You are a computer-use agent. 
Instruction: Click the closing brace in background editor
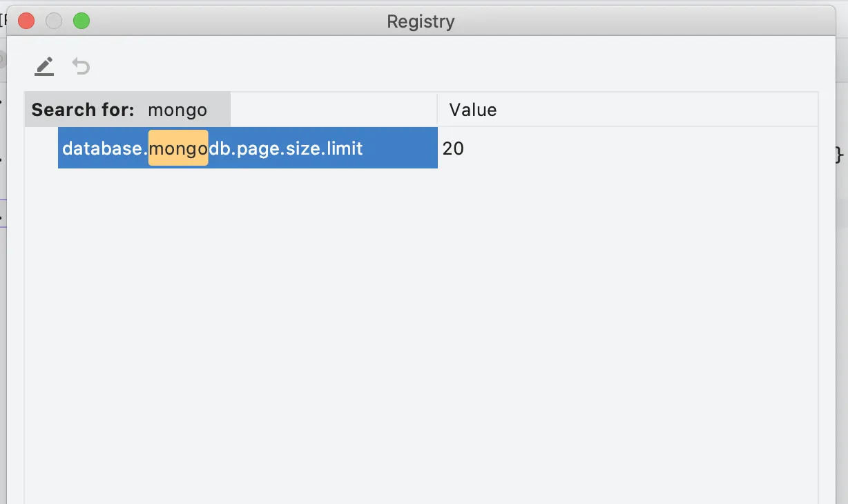[x=839, y=155]
